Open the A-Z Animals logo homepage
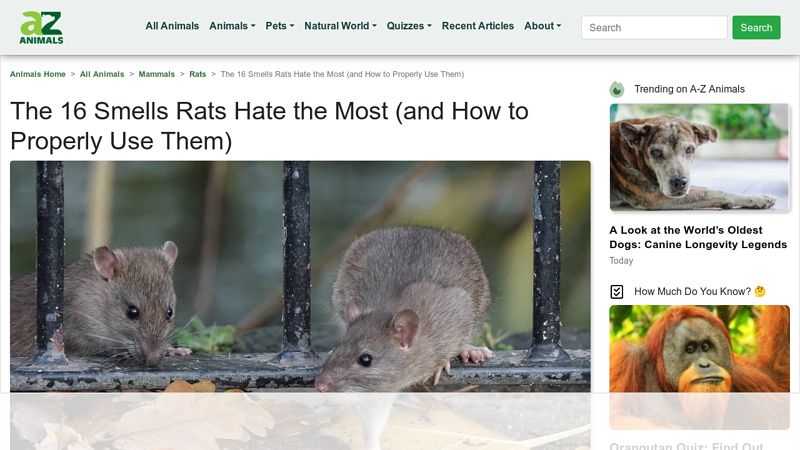Screen dimensions: 800x450 pyautogui.click(x=41, y=28)
